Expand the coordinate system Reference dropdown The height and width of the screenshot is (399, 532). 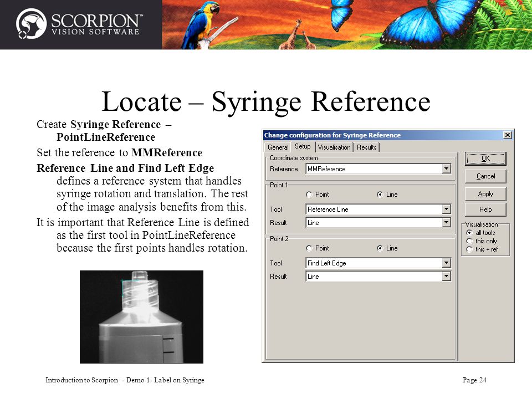coord(446,168)
